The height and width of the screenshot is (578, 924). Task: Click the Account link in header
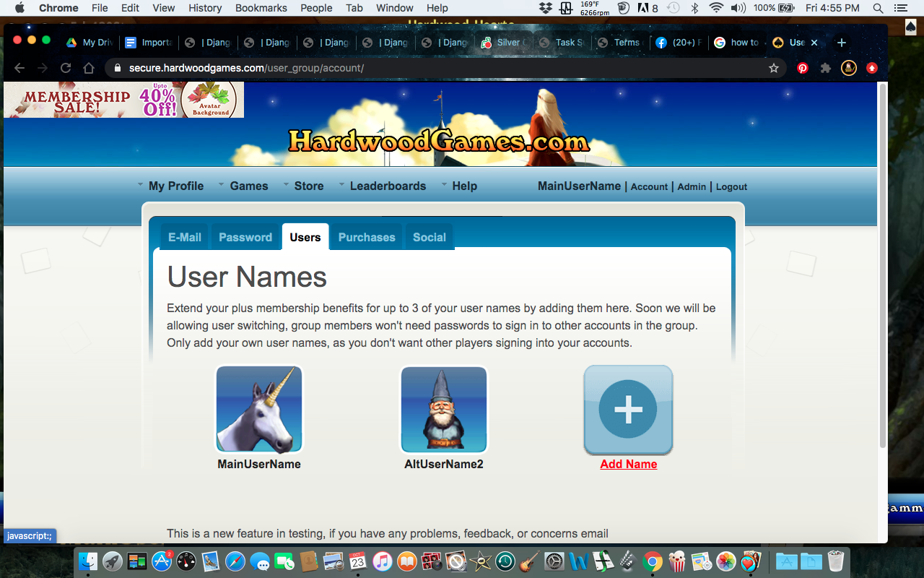tap(649, 186)
